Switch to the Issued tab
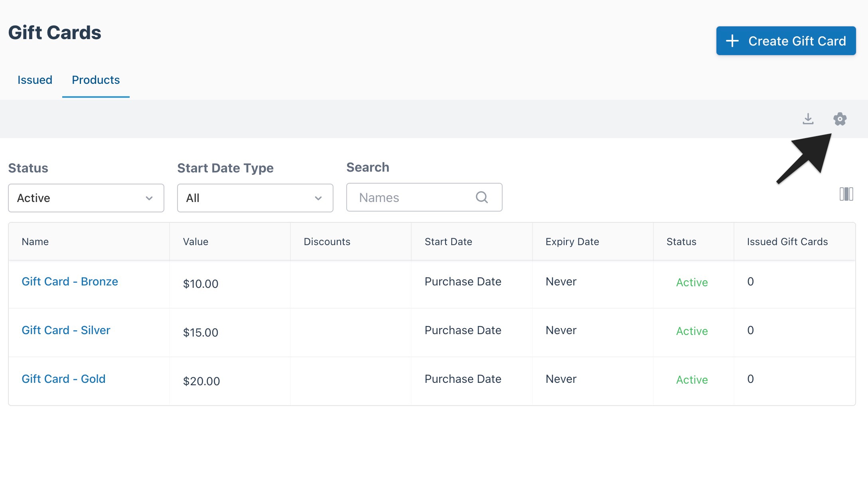868x499 pixels. 35,80
